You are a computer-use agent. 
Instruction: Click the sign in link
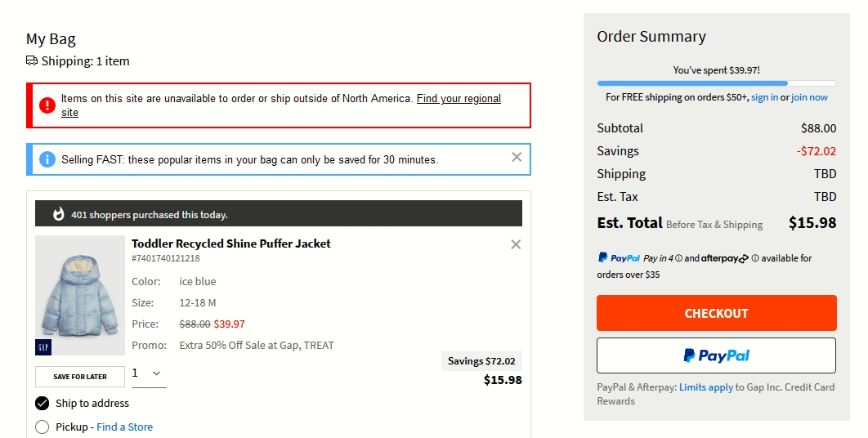tap(764, 97)
